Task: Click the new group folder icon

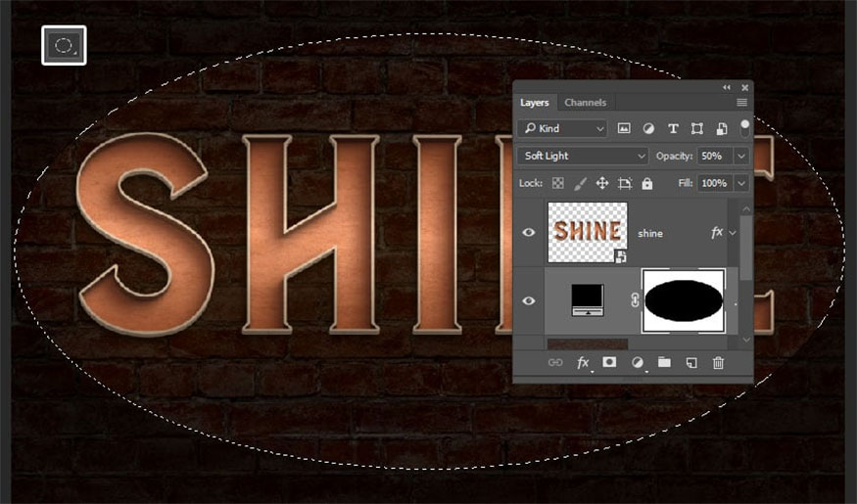Action: pos(664,363)
